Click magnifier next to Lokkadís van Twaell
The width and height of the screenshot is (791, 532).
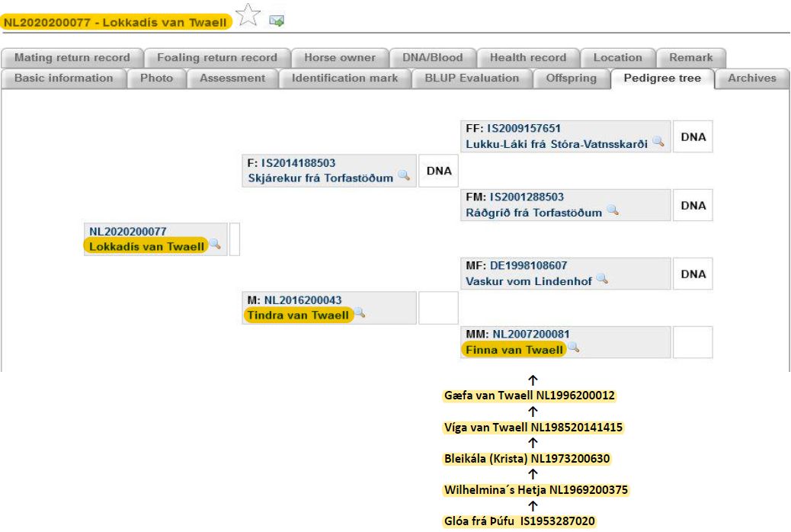(215, 245)
